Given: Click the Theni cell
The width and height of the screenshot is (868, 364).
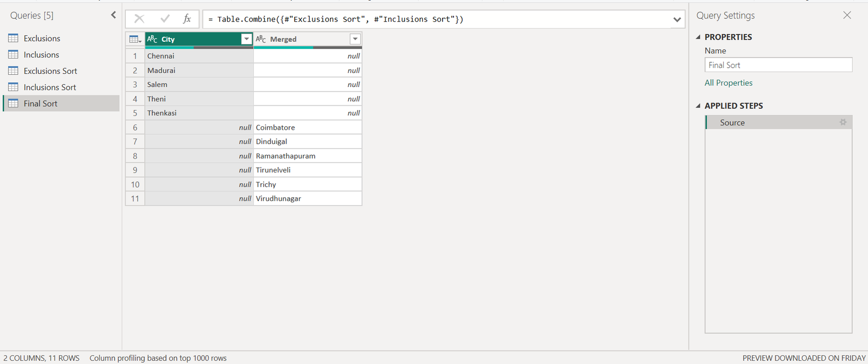Looking at the screenshot, I should (199, 99).
